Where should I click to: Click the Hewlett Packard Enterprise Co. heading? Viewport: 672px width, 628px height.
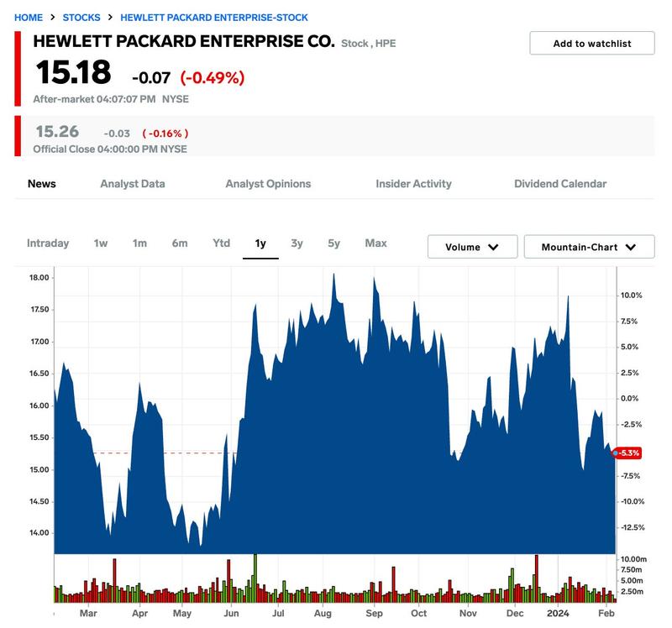click(184, 41)
